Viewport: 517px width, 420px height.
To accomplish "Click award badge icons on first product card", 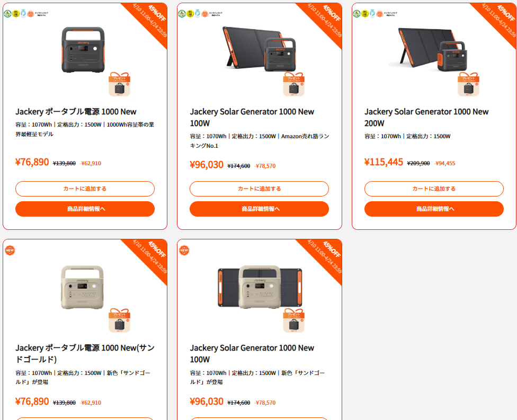I will (x=26, y=14).
